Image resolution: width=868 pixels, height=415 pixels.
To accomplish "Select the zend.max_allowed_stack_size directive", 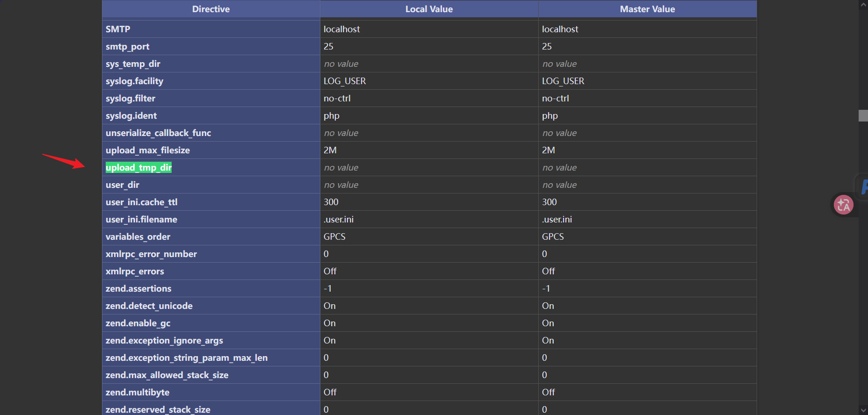I will pyautogui.click(x=167, y=375).
